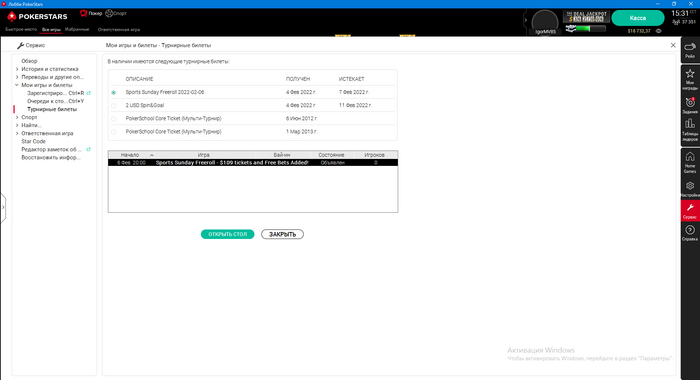Select Восстановить инфор... tree item
Image resolution: width=700 pixels, height=380 pixels.
51,158
